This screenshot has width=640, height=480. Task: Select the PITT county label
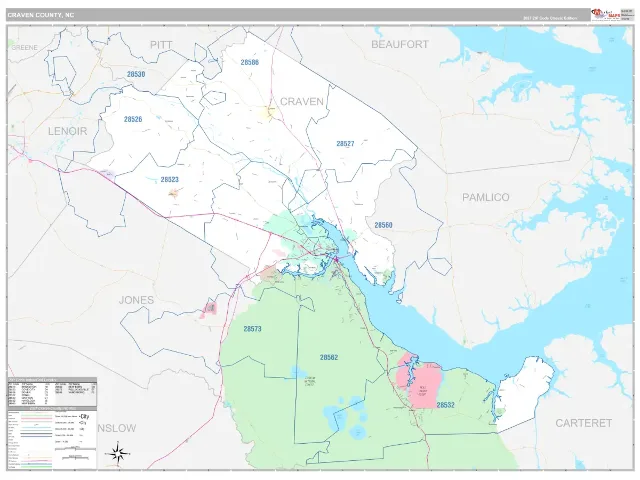pyautogui.click(x=161, y=45)
